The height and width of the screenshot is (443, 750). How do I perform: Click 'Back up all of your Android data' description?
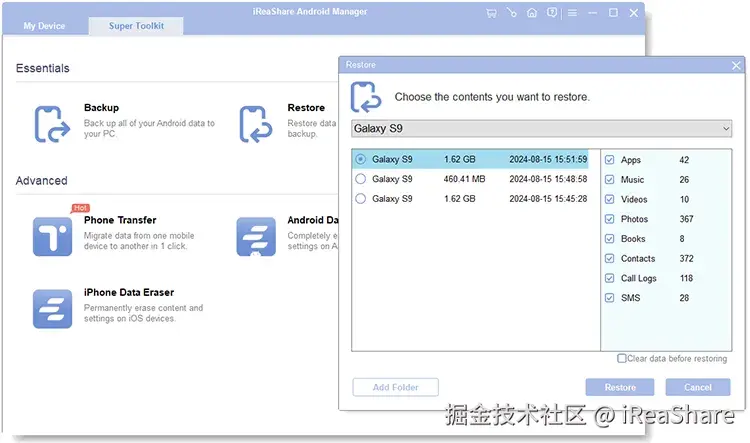[149, 128]
